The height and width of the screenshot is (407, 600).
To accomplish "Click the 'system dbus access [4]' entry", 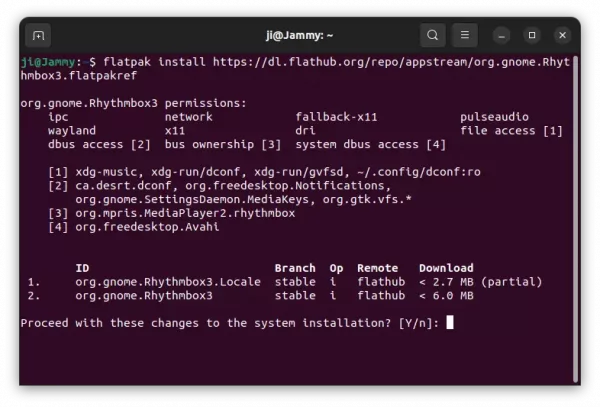I will [370, 145].
